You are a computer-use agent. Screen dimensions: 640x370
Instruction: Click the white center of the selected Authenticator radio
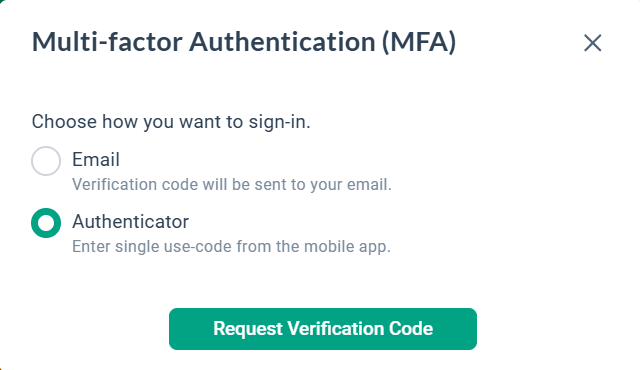[46, 223]
